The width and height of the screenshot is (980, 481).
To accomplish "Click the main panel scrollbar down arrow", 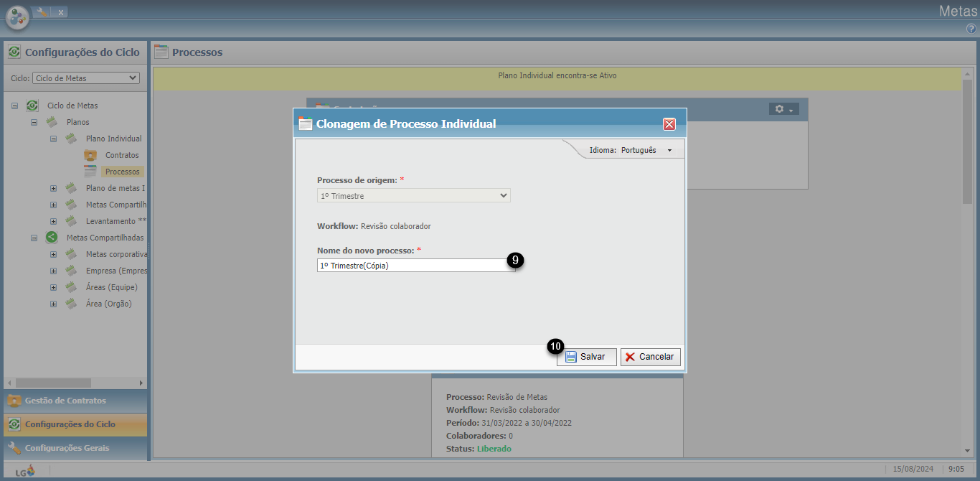I will point(966,451).
